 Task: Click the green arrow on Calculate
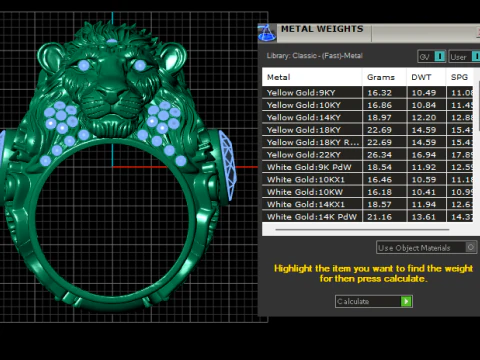point(406,301)
